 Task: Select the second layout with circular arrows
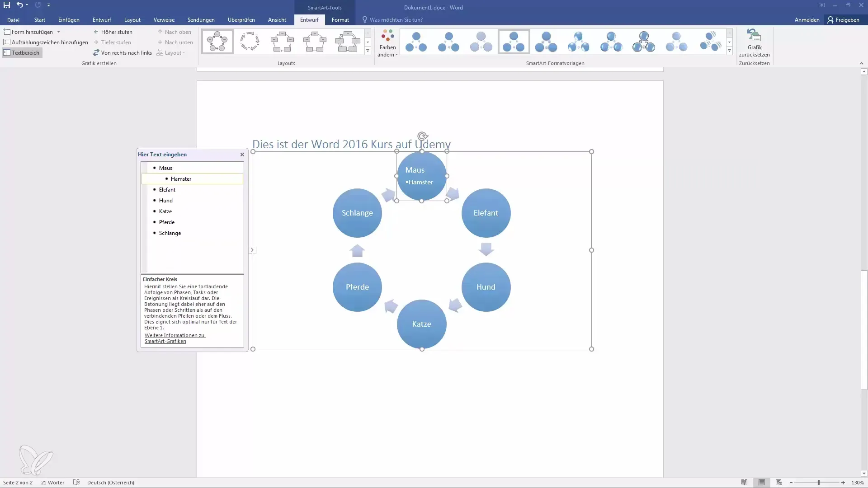250,42
